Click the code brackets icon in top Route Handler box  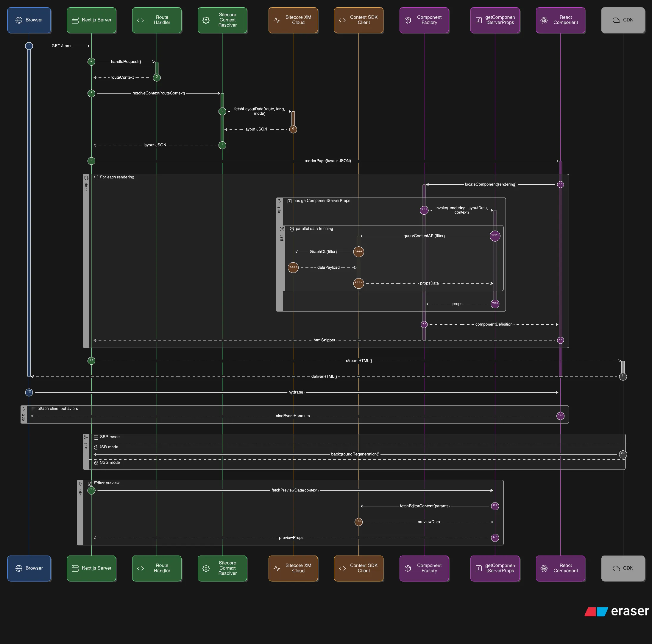click(141, 20)
